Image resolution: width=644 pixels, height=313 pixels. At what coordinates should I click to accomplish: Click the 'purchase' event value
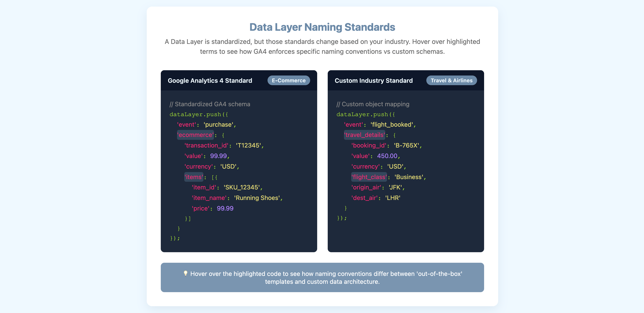[219, 124]
